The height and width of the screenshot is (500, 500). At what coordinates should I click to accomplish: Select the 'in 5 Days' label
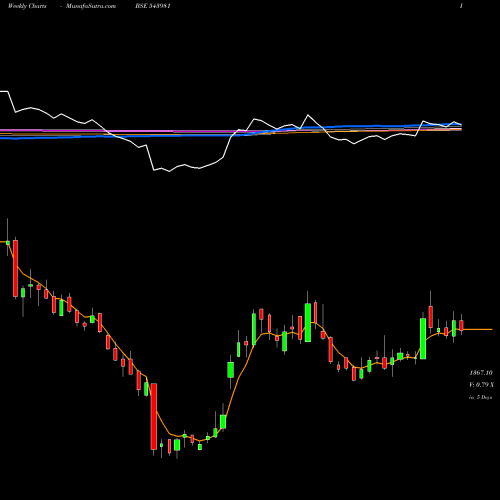pos(480,397)
